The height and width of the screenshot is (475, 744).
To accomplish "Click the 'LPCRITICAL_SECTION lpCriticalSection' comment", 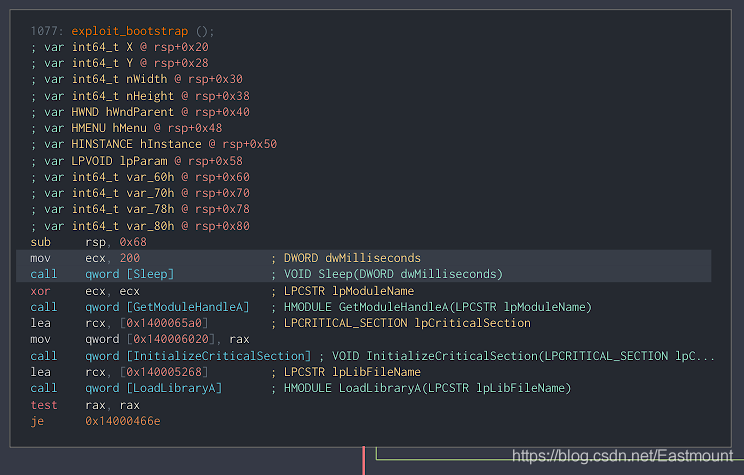I will click(407, 323).
